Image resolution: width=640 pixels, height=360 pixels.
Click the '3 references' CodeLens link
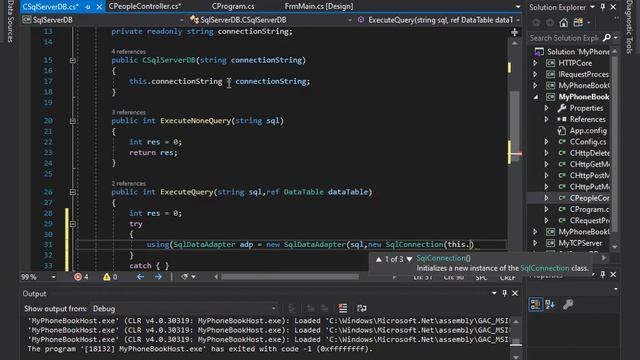point(128,112)
